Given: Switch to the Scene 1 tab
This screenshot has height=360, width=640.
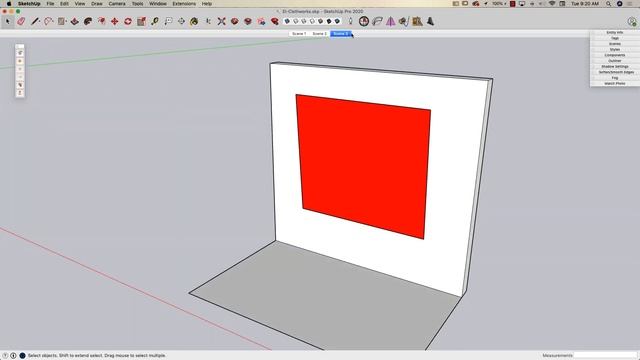Looking at the screenshot, I should point(299,33).
